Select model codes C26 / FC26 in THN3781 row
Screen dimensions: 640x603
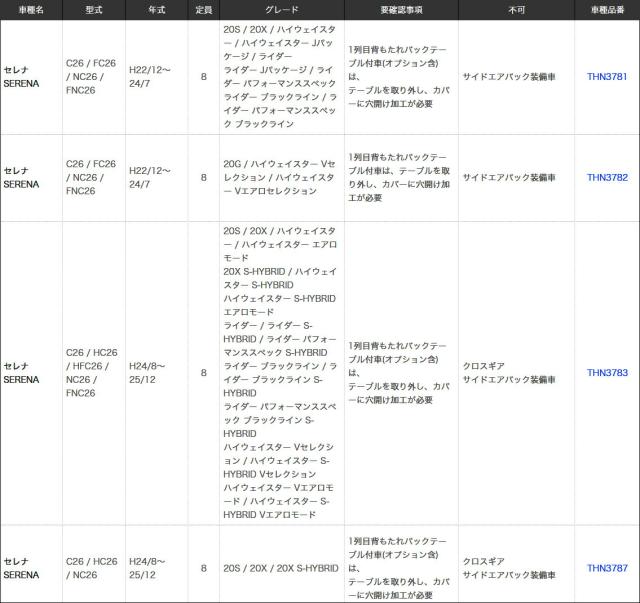click(91, 77)
